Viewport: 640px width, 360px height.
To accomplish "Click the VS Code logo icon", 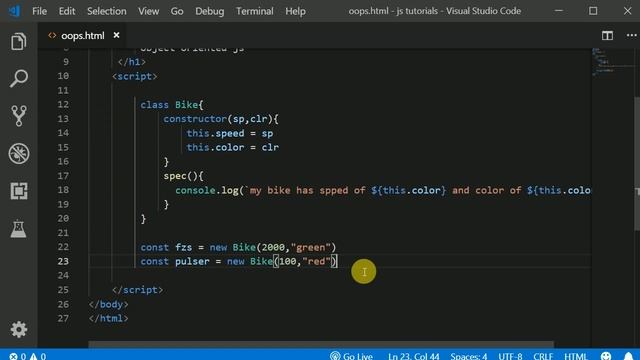I will [15, 11].
